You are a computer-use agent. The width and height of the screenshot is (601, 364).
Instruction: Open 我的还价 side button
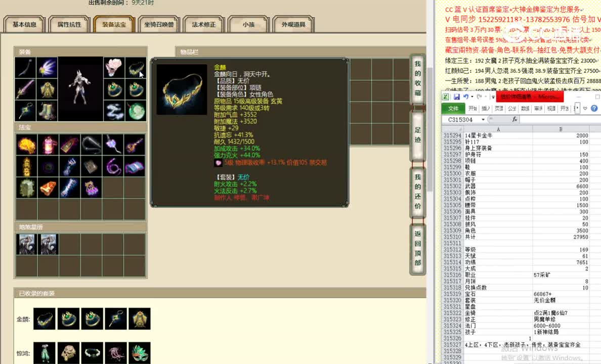click(x=418, y=192)
